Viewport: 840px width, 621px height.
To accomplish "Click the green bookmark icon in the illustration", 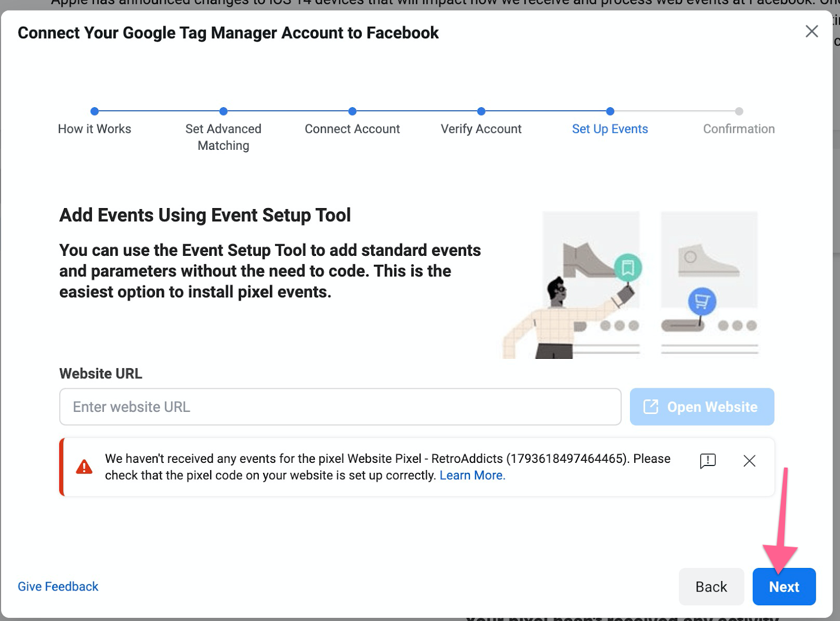I will coord(628,268).
